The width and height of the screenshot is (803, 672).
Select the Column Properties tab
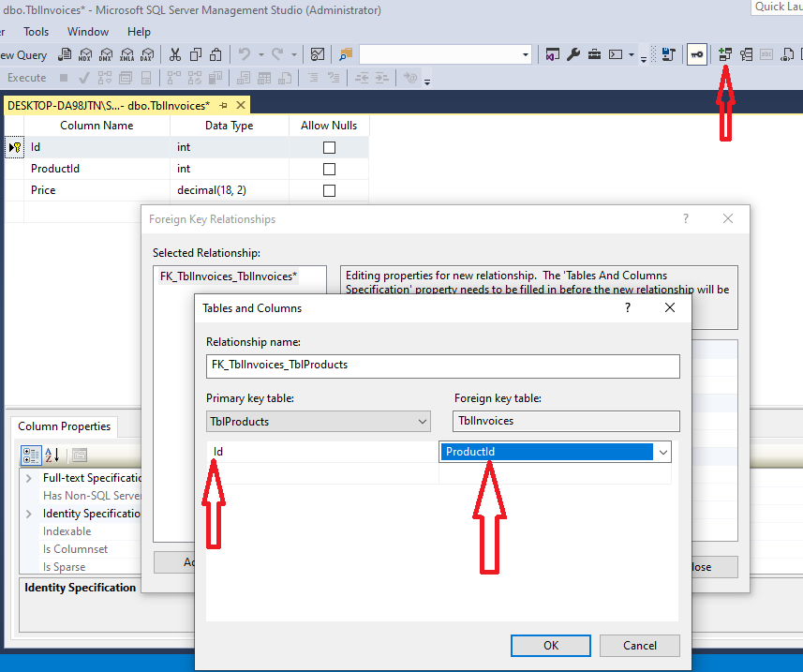(x=64, y=426)
